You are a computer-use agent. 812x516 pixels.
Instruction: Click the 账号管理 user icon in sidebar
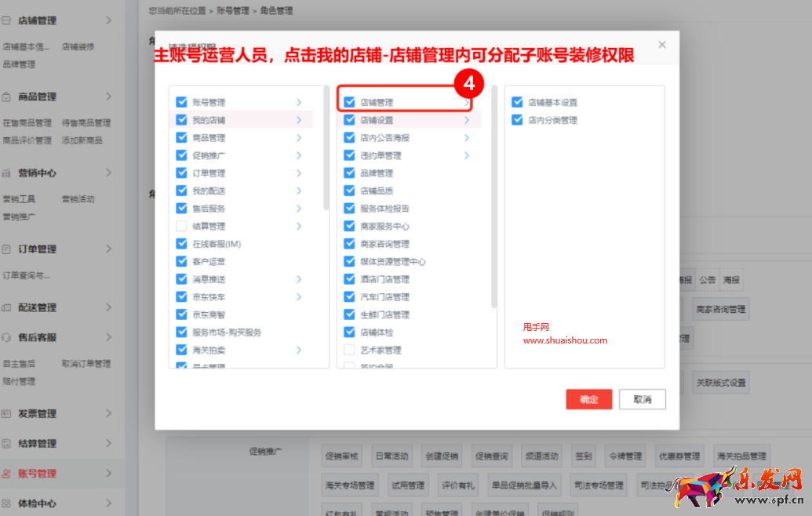(7, 474)
